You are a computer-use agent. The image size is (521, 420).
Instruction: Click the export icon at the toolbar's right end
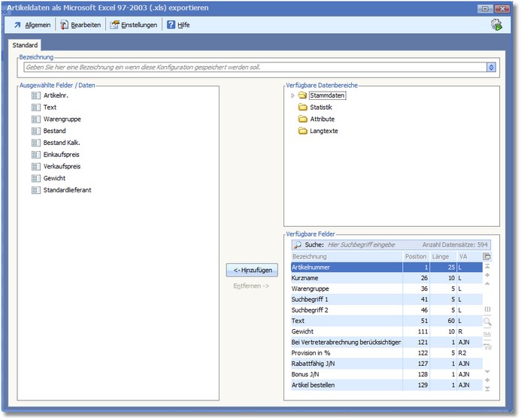(496, 25)
